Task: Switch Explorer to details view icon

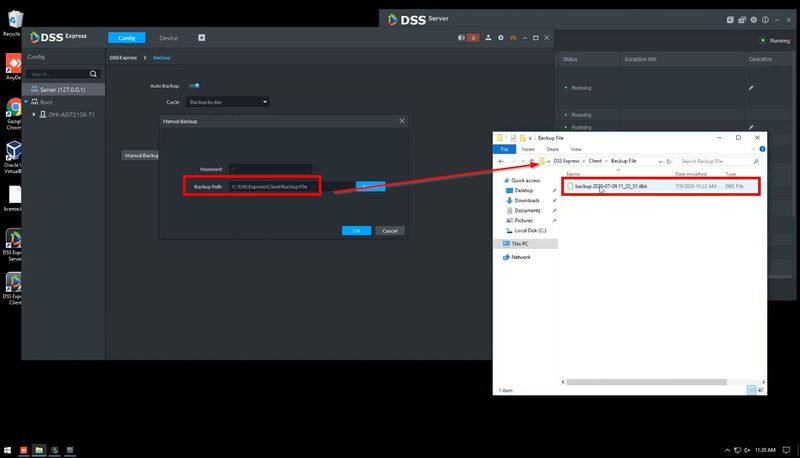Action: coord(751,390)
